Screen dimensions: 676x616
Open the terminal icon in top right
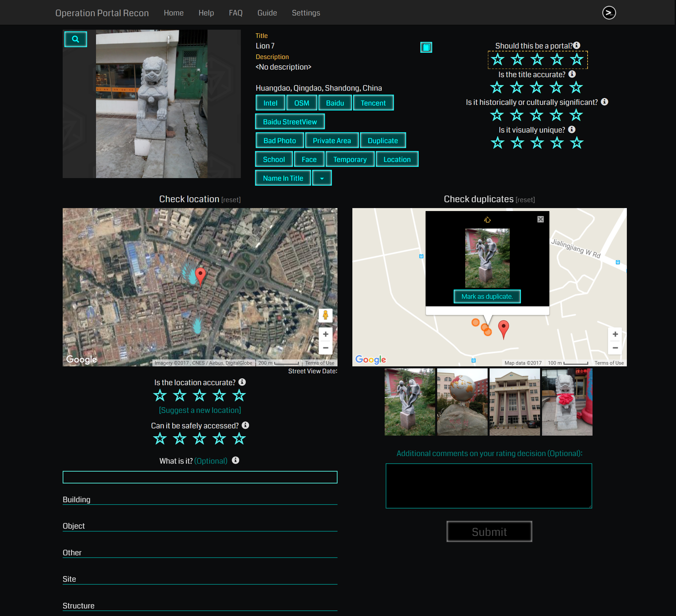point(609,13)
